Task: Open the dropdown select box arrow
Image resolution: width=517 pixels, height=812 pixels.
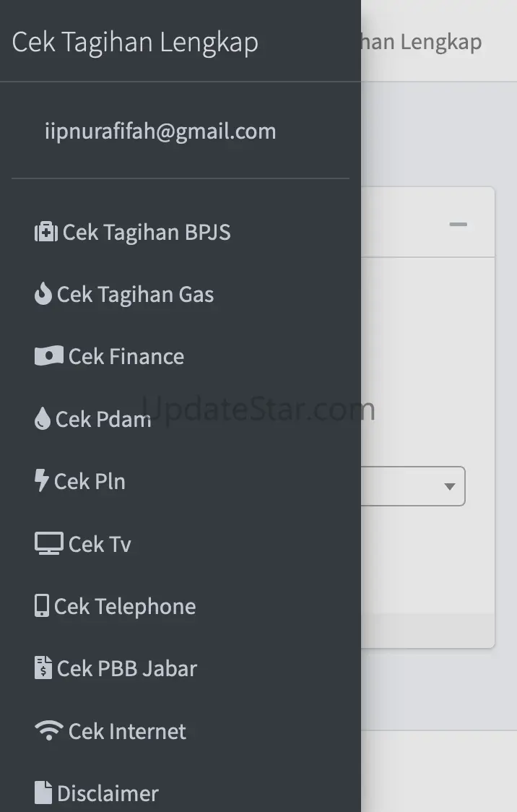Action: click(450, 486)
